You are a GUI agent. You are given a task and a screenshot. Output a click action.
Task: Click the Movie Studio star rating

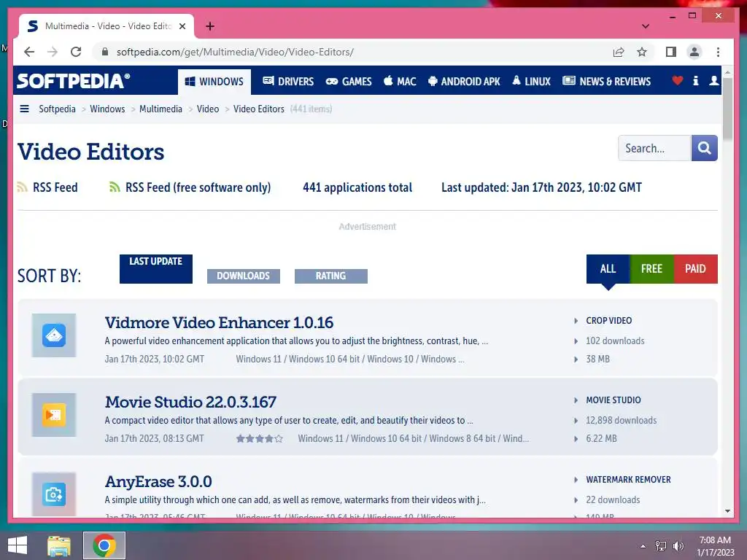[259, 438]
